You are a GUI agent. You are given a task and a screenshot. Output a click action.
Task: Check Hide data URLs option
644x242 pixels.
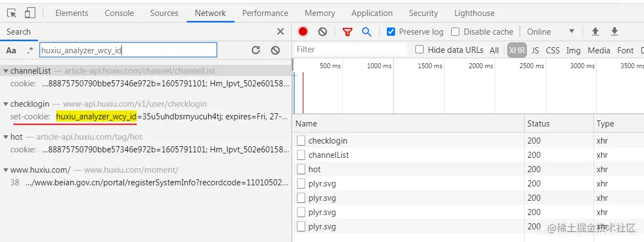(x=420, y=50)
